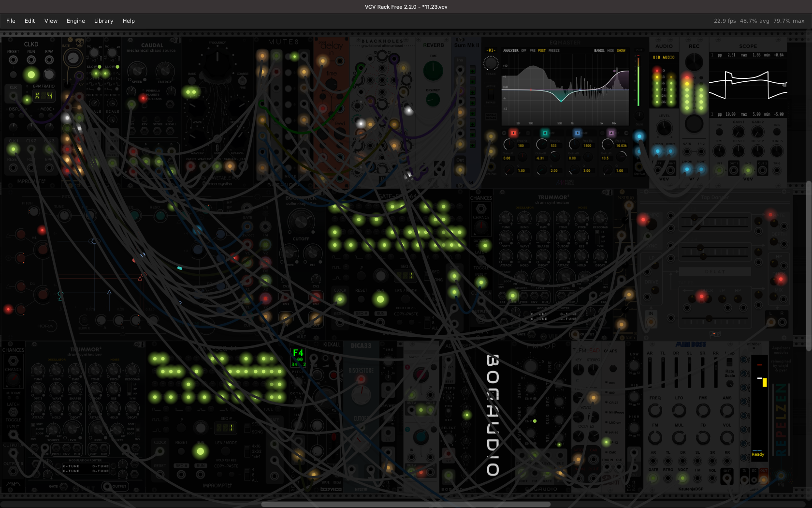812x508 pixels.
Task: Click the SCOPE OUT 1 jack
Action: pos(734,170)
